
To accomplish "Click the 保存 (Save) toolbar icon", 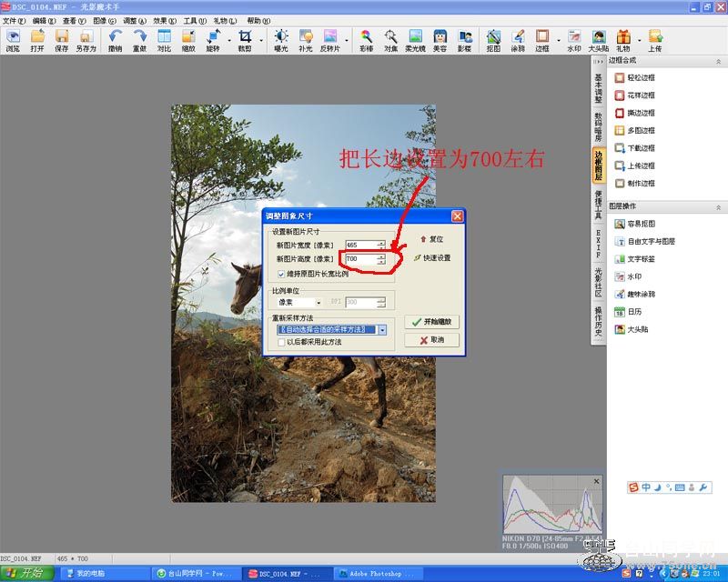I will click(61, 40).
